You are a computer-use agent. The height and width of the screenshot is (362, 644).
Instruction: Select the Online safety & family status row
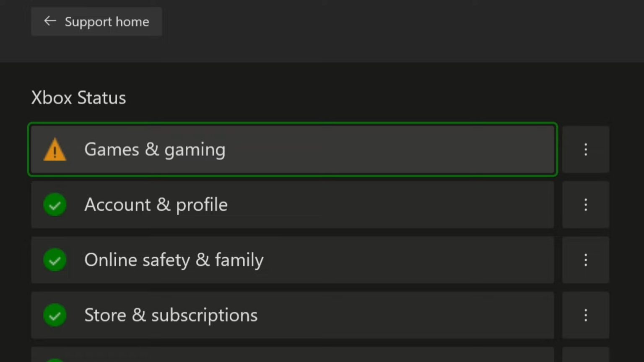[293, 260]
